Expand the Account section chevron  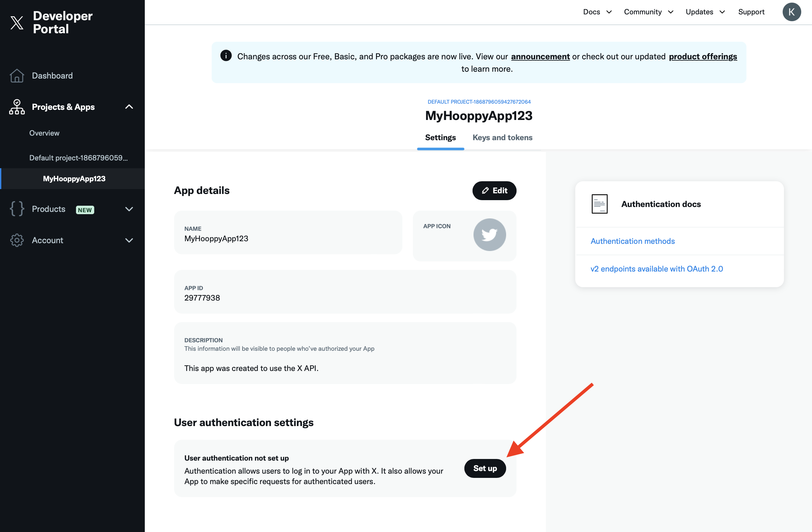coord(129,240)
